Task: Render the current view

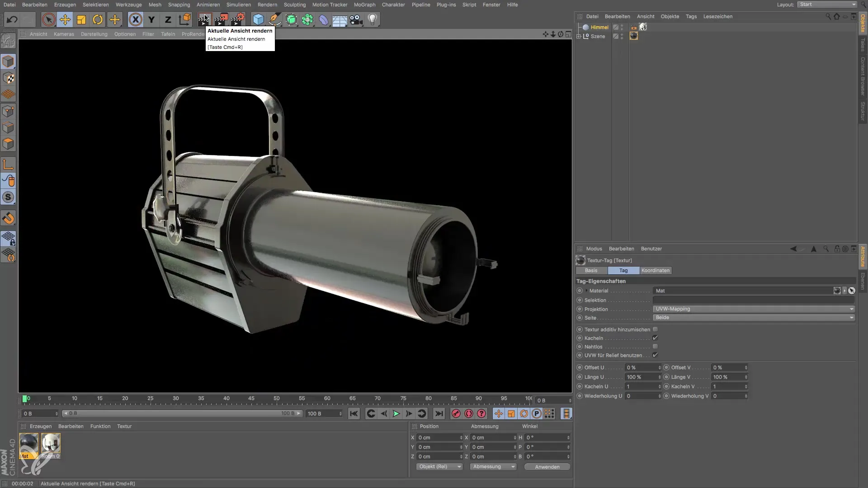Action: pyautogui.click(x=204, y=19)
